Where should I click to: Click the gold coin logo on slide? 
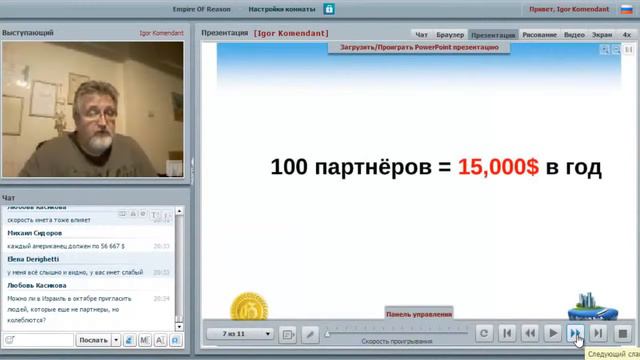click(249, 306)
